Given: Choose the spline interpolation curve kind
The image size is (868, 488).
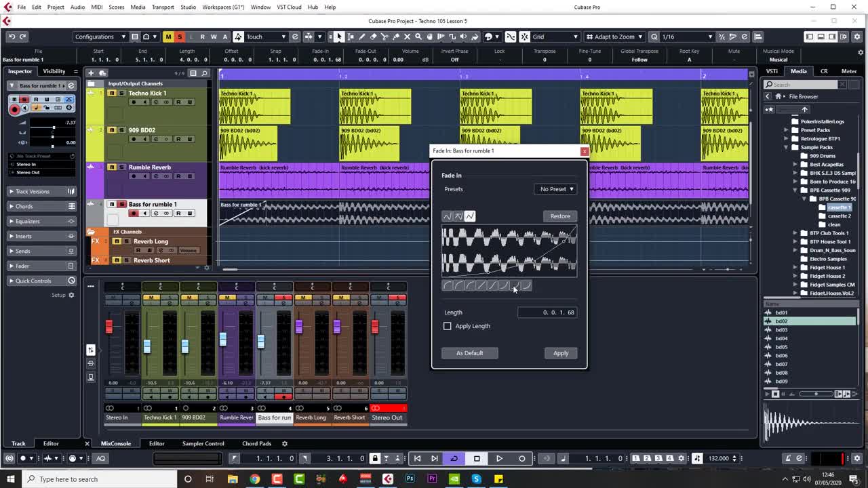Looking at the screenshot, I should pyautogui.click(x=447, y=216).
